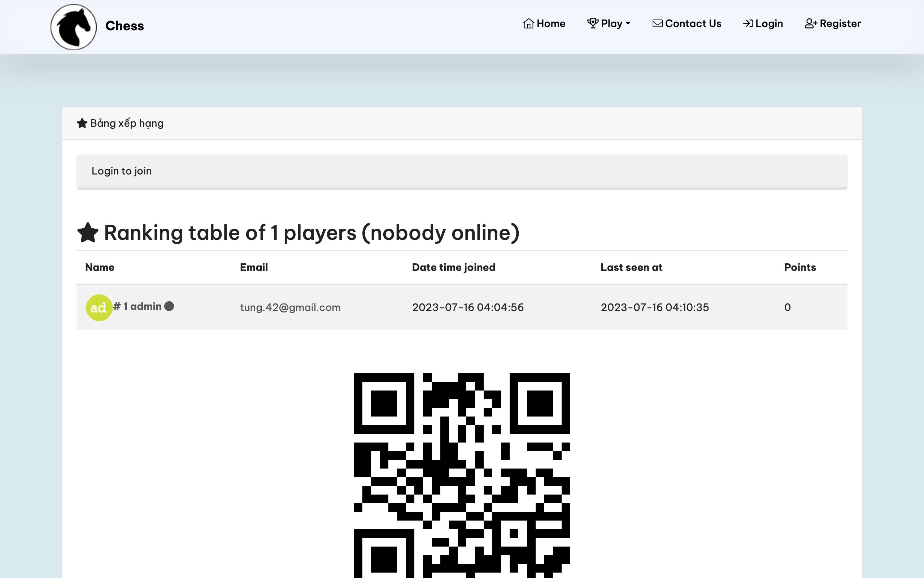This screenshot has width=924, height=578.
Task: Open the Chess brand title link
Action: point(125,26)
